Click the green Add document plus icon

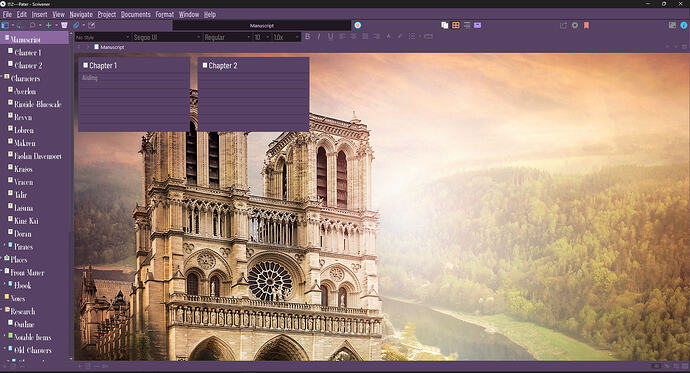click(48, 26)
